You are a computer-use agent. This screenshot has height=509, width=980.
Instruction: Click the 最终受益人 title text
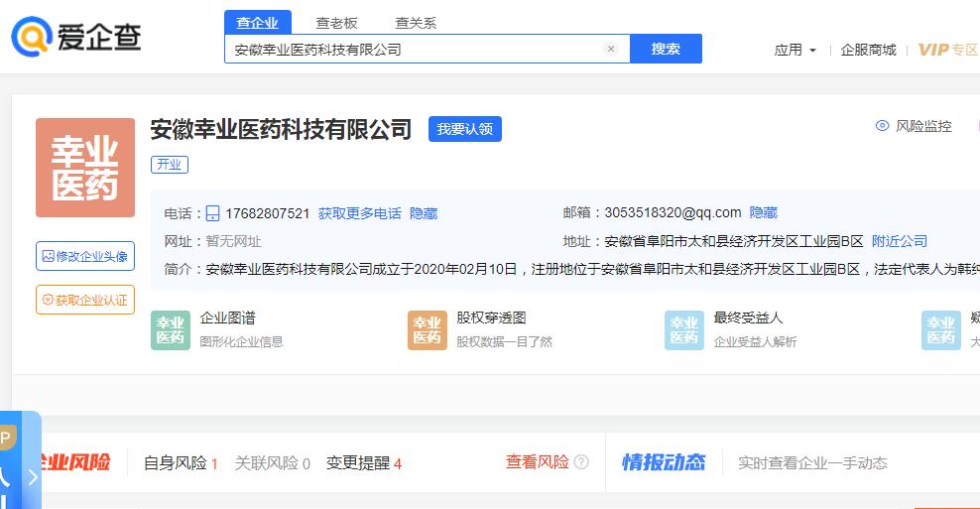click(748, 318)
